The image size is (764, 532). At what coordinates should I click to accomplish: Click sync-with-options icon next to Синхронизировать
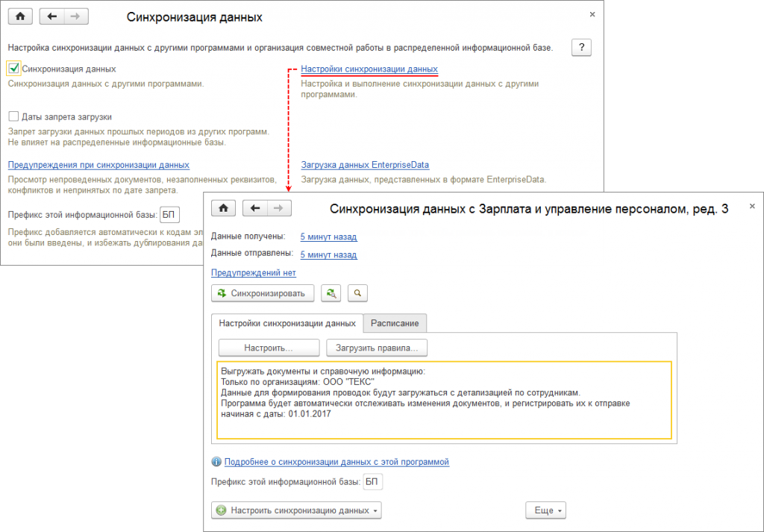click(331, 293)
